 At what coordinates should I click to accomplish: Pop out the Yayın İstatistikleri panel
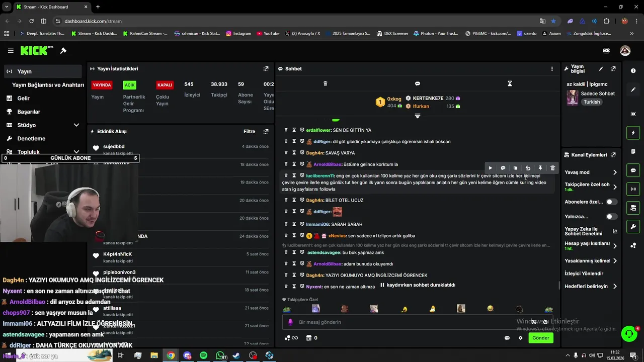[x=266, y=69]
